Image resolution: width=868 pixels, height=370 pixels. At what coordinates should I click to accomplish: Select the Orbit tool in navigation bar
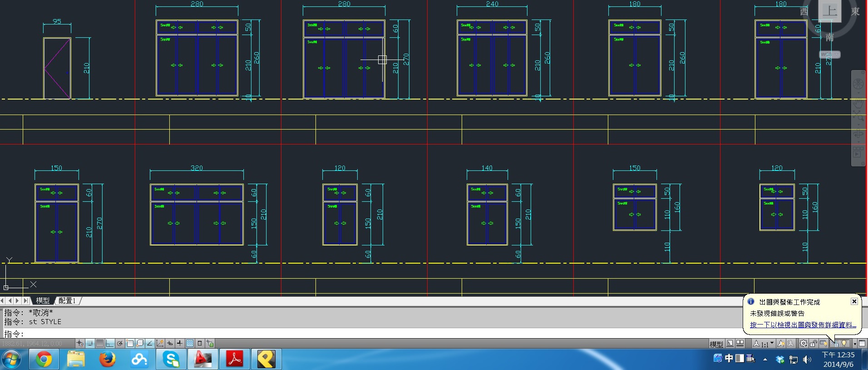click(x=858, y=133)
